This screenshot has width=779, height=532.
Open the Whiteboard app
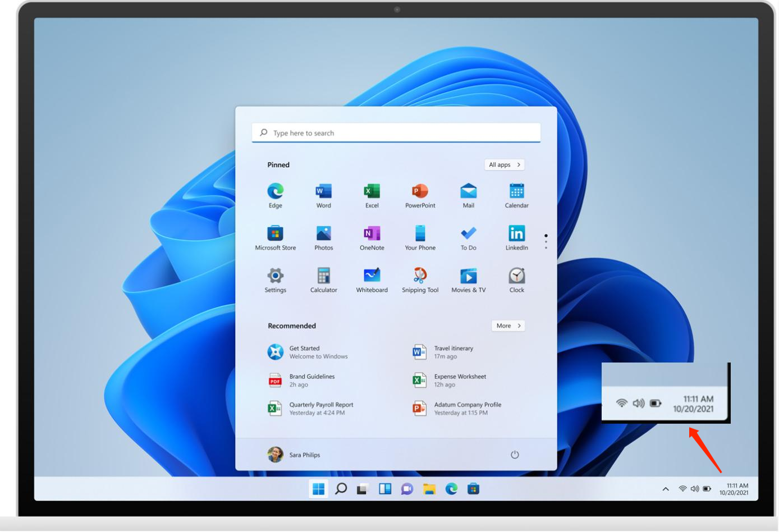click(372, 277)
